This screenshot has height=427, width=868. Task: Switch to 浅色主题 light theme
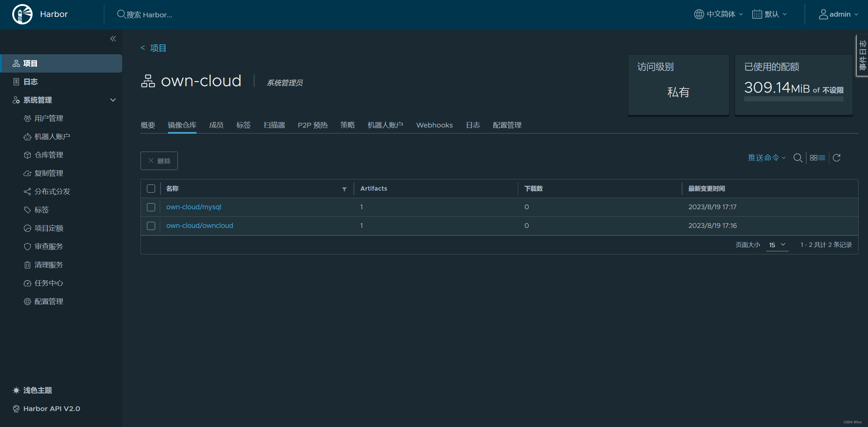pyautogui.click(x=32, y=390)
